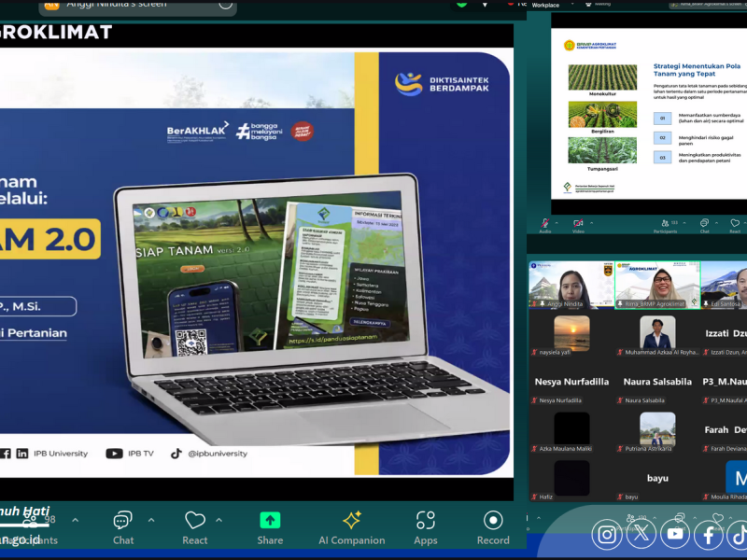Image resolution: width=747 pixels, height=560 pixels.
Task: Click the Diktisaintek Berdampak logo
Action: [x=442, y=84]
